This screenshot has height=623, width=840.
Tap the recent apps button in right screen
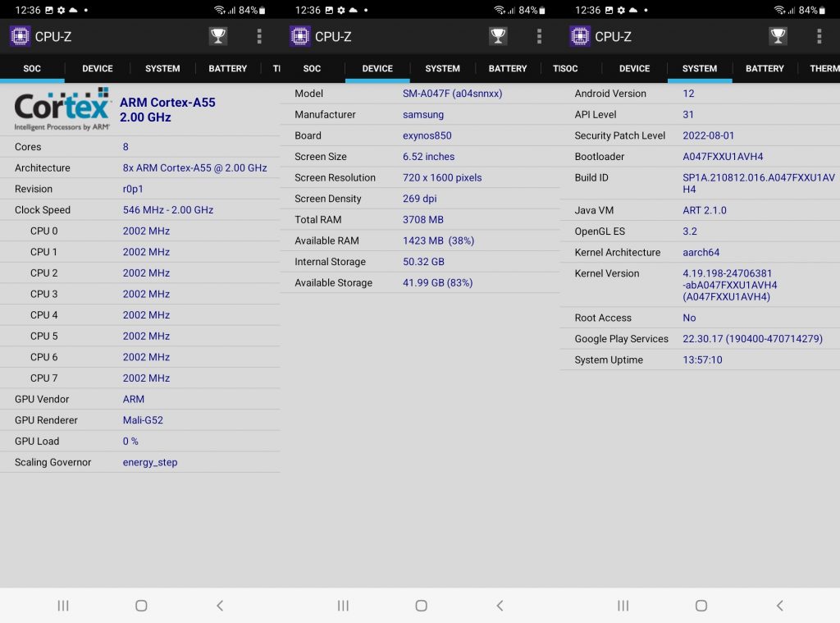click(x=623, y=605)
